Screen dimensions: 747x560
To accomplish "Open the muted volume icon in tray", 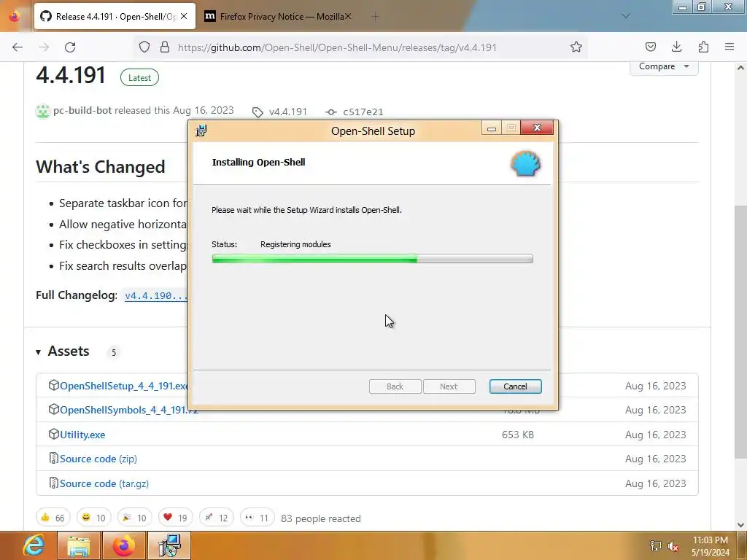I will [673, 546].
